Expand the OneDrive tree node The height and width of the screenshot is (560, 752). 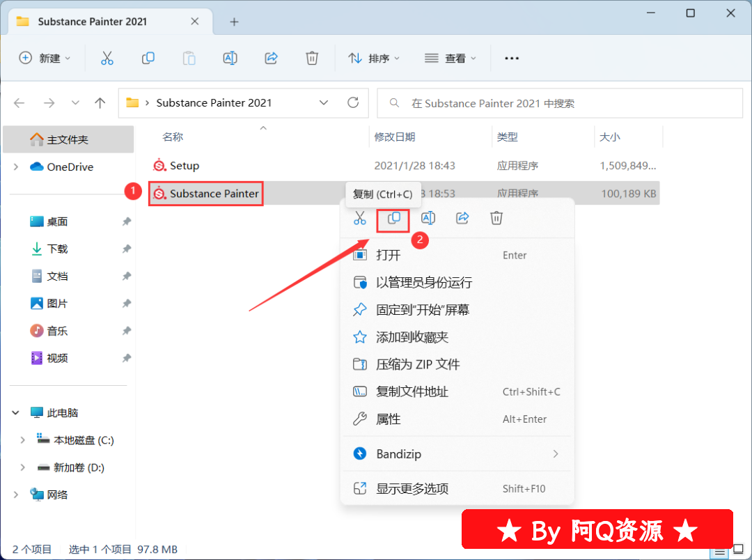click(16, 167)
